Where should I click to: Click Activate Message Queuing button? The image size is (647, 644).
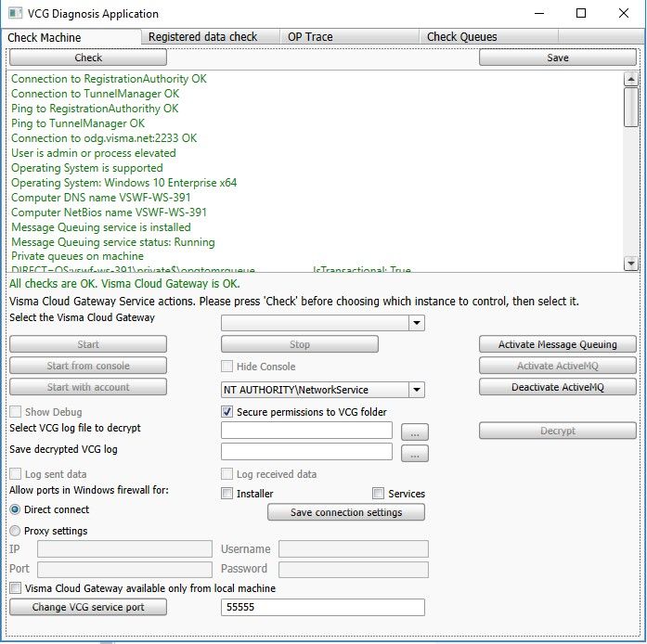click(558, 344)
